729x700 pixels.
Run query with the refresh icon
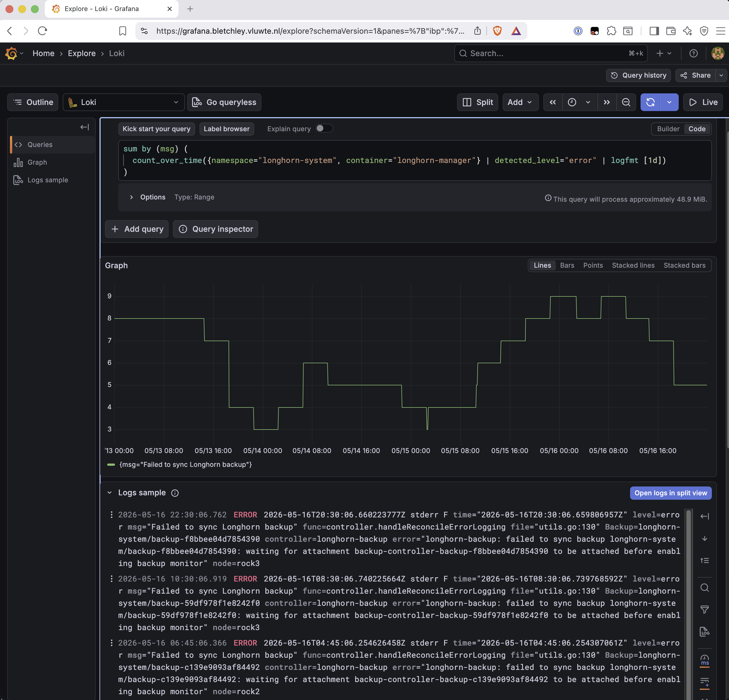tap(650, 102)
